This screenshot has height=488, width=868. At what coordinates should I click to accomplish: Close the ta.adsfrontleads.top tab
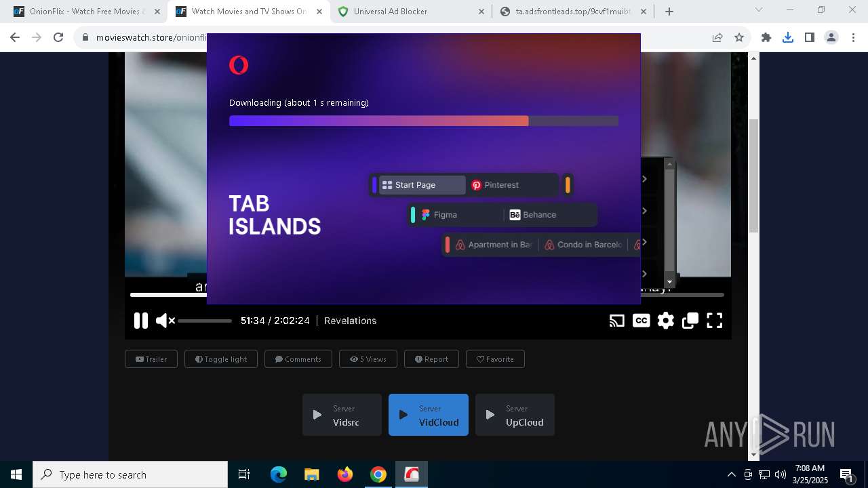(643, 12)
